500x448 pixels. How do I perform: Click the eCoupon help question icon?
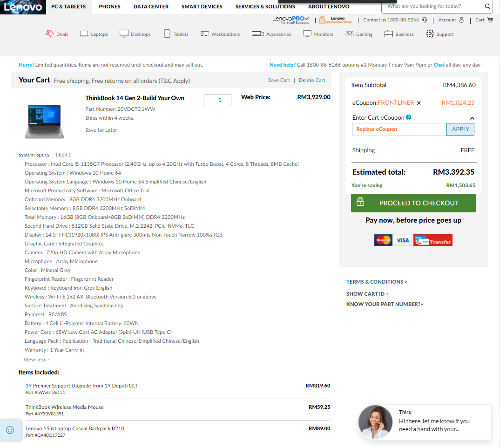pyautogui.click(x=408, y=117)
